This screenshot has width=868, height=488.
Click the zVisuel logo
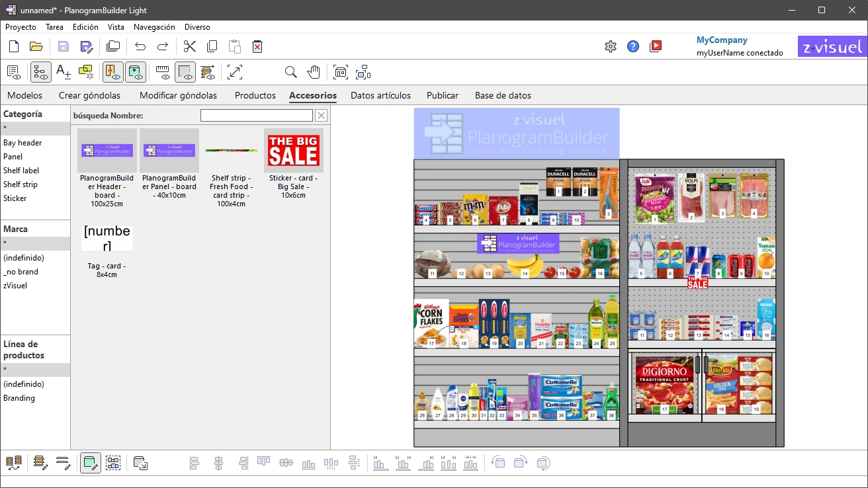pos(832,46)
